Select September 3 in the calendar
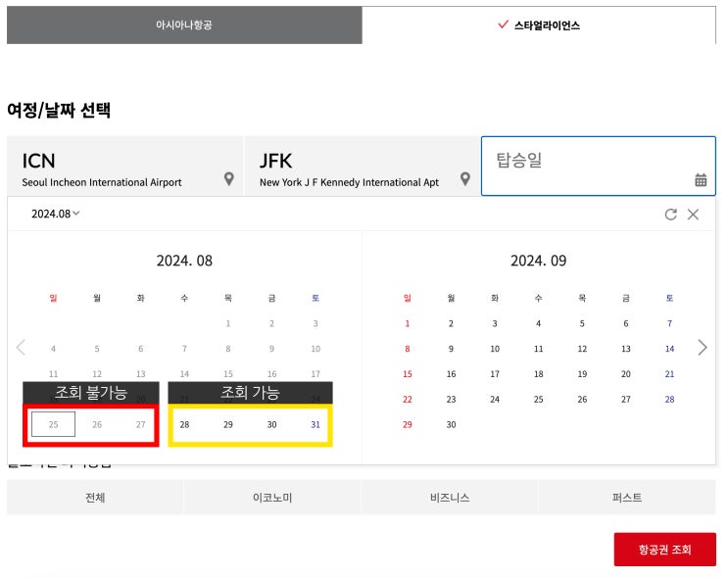Viewport: 728px width, 578px height. [495, 323]
